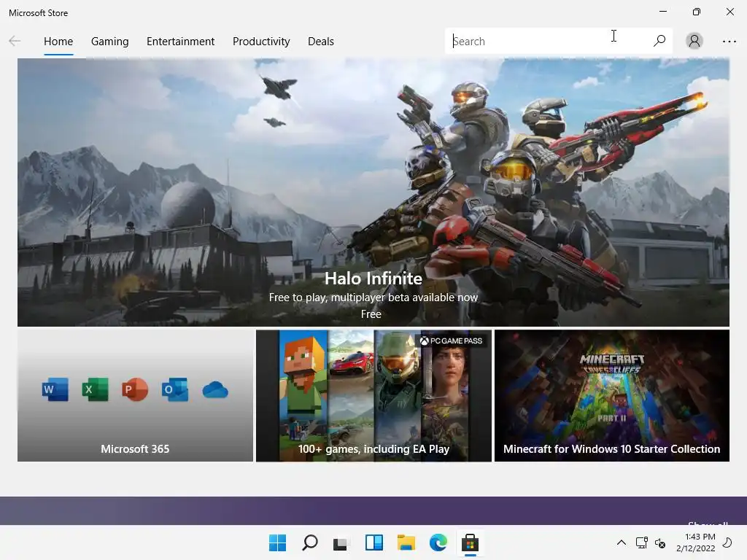The image size is (747, 560).
Task: Launch File Explorer from taskbar
Action: [x=406, y=542]
